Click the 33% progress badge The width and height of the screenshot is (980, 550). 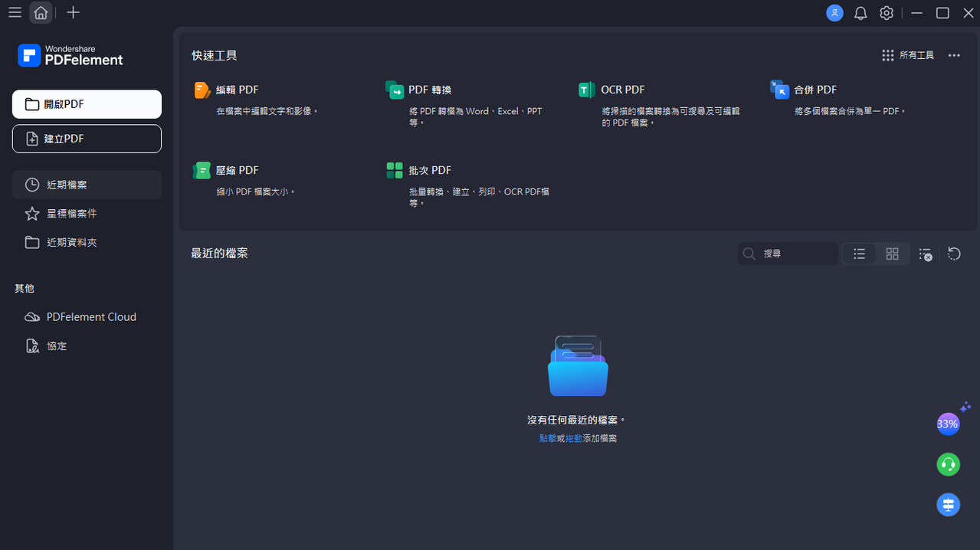click(x=948, y=424)
